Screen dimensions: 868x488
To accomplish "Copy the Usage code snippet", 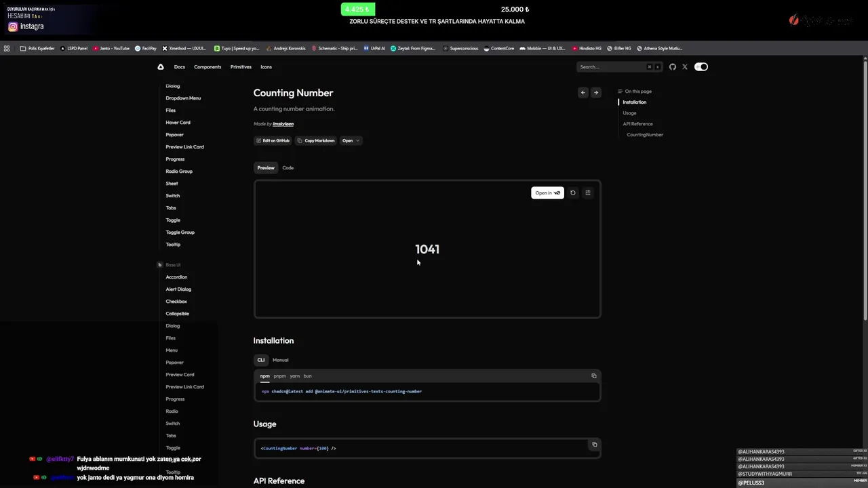I will tap(595, 445).
